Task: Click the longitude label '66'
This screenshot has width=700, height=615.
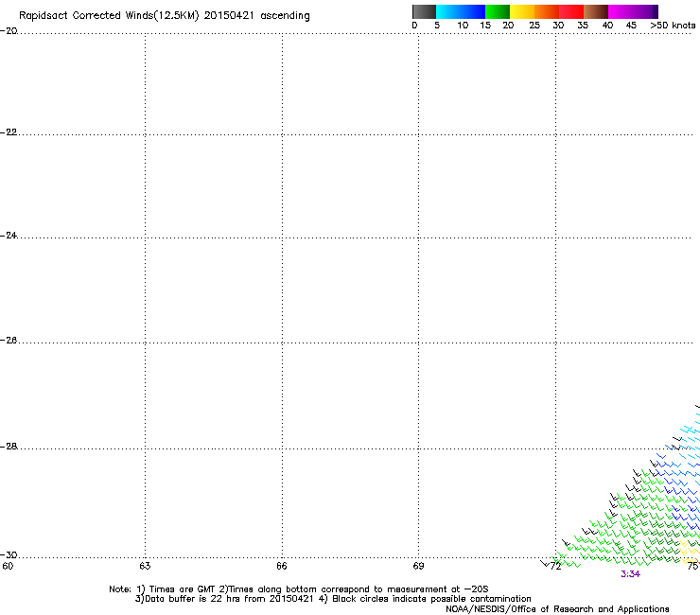Action: pos(282,567)
